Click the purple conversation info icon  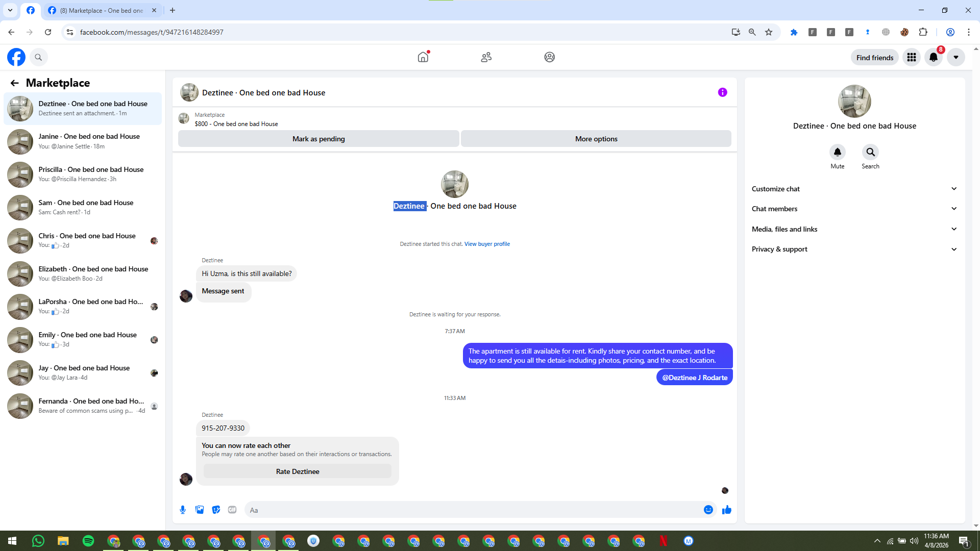point(722,92)
